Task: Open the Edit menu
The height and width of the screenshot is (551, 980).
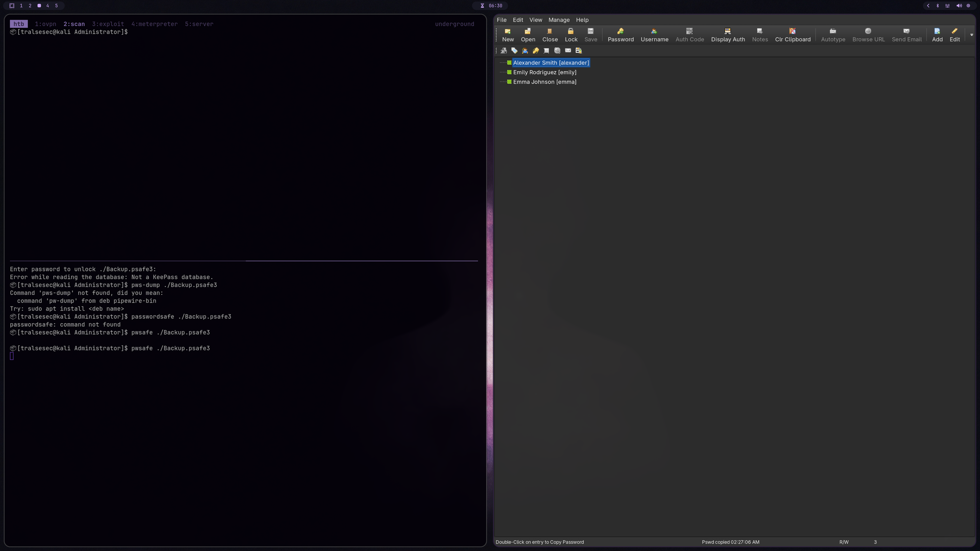Action: (518, 20)
